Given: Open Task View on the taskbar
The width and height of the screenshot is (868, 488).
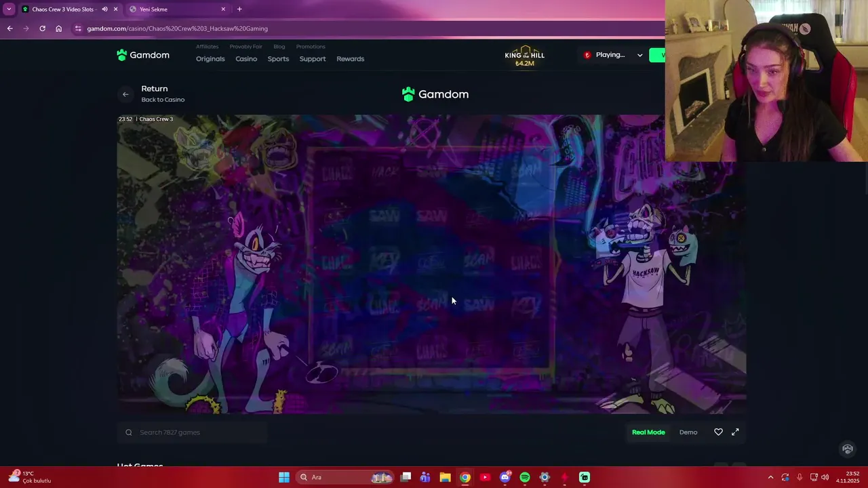Looking at the screenshot, I should click(406, 477).
